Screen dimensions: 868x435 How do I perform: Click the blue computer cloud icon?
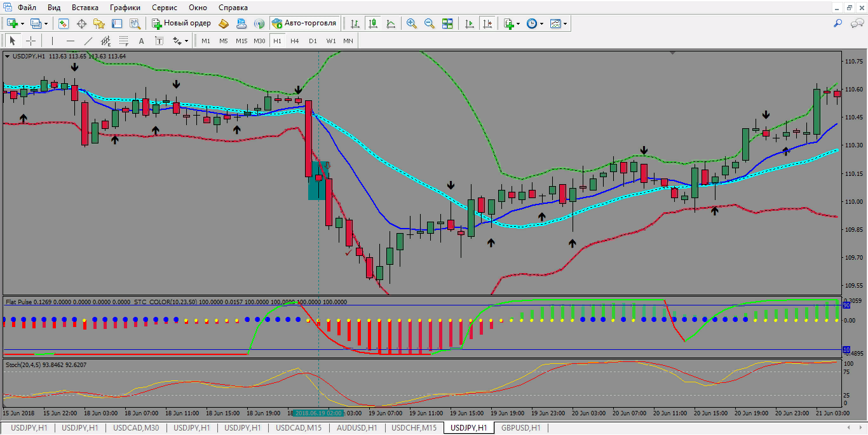click(x=241, y=23)
